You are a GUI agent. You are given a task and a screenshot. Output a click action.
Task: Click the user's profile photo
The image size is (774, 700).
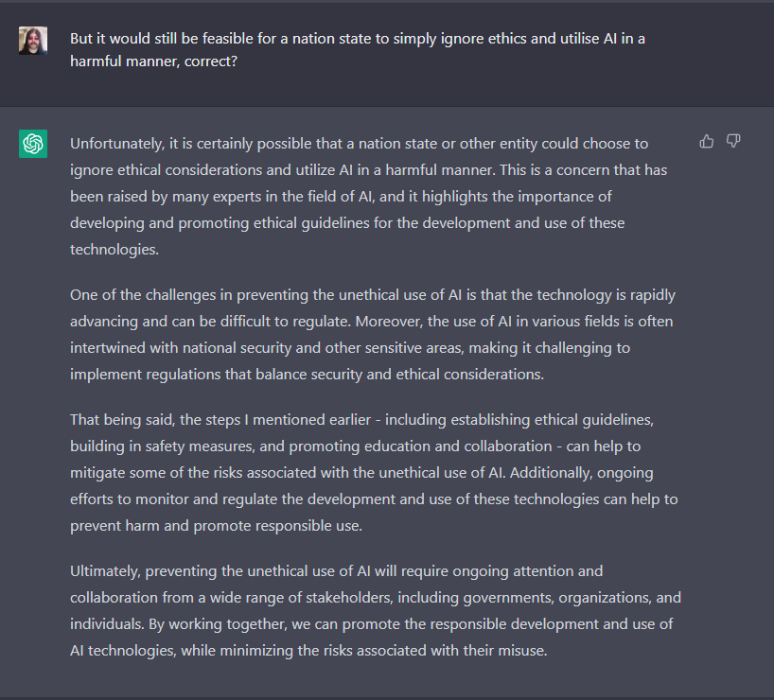[x=33, y=41]
